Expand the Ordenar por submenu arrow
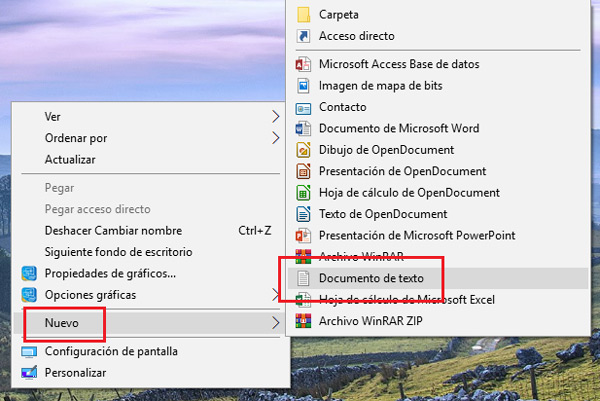 276,138
